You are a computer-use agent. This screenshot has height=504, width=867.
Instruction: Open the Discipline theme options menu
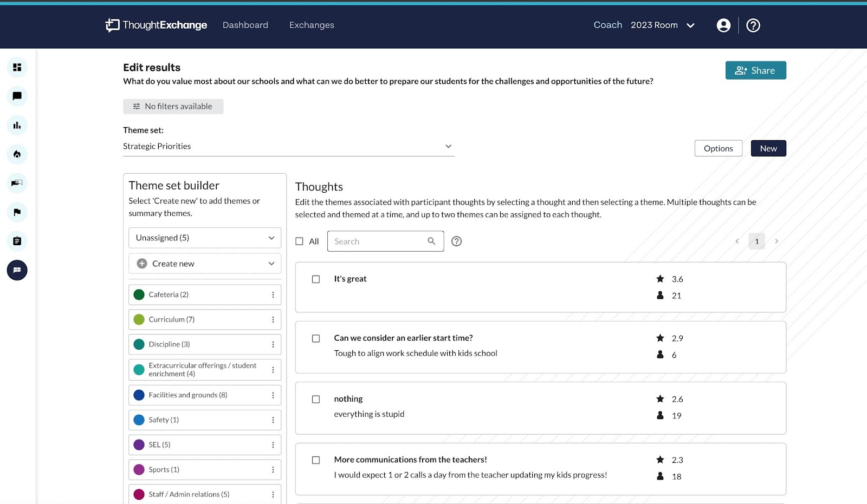pyautogui.click(x=273, y=344)
